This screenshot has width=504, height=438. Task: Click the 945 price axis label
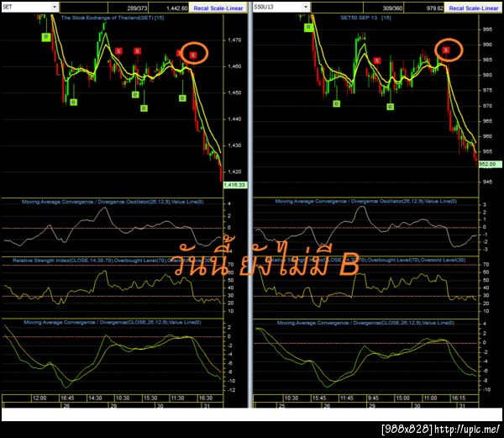[x=487, y=182]
